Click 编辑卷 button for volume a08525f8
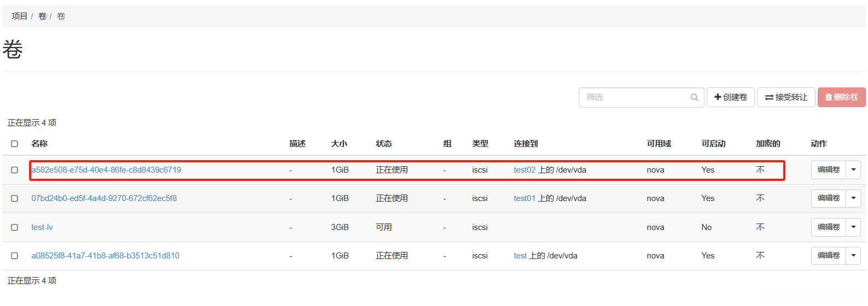Screen dimensions: 868x306 point(828,255)
